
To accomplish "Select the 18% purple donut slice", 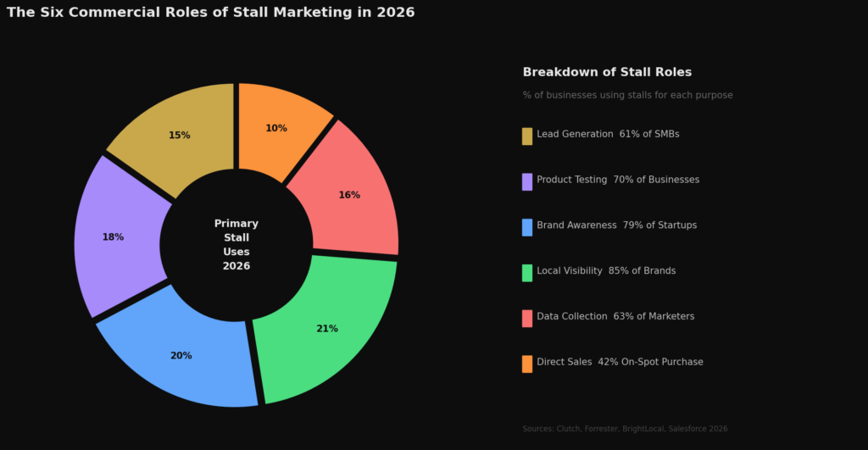I will pyautogui.click(x=113, y=237).
